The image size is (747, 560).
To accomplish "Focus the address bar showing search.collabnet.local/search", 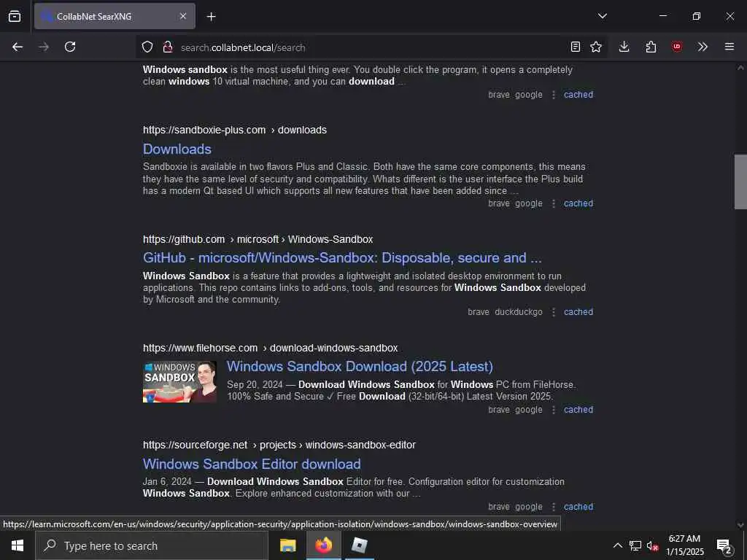I will 371,47.
